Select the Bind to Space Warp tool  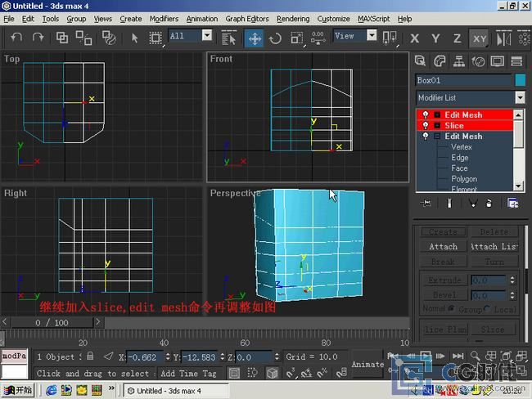[x=109, y=38]
